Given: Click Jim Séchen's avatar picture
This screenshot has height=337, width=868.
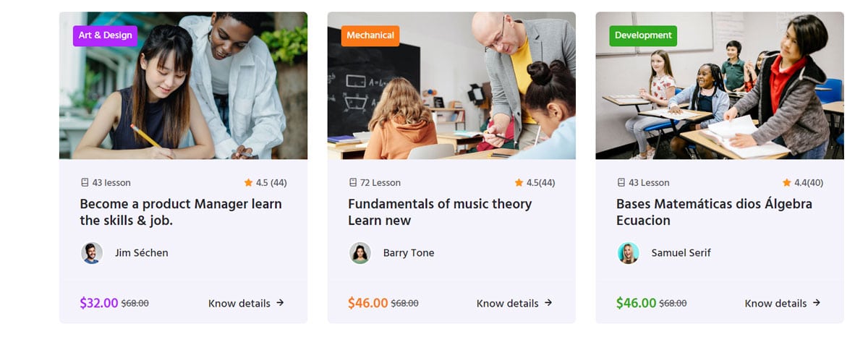Looking at the screenshot, I should pyautogui.click(x=92, y=253).
